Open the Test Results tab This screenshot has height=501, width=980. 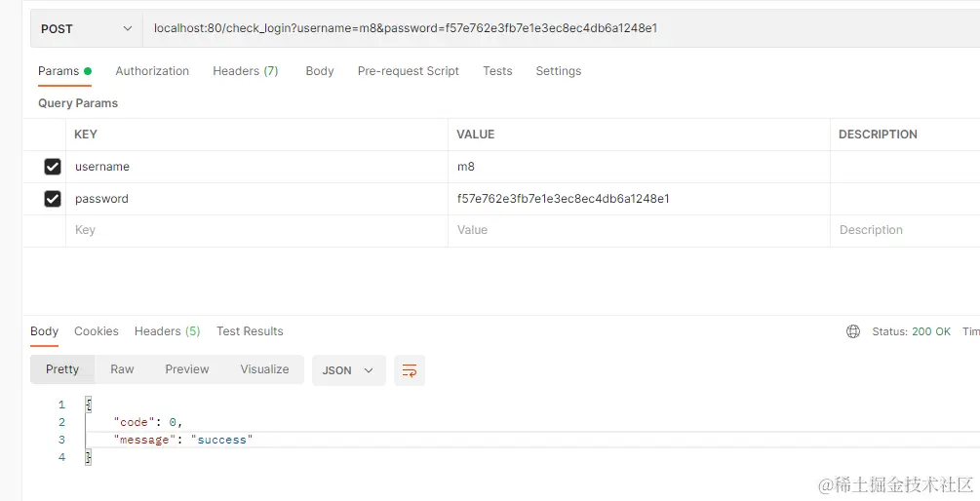pyautogui.click(x=250, y=331)
